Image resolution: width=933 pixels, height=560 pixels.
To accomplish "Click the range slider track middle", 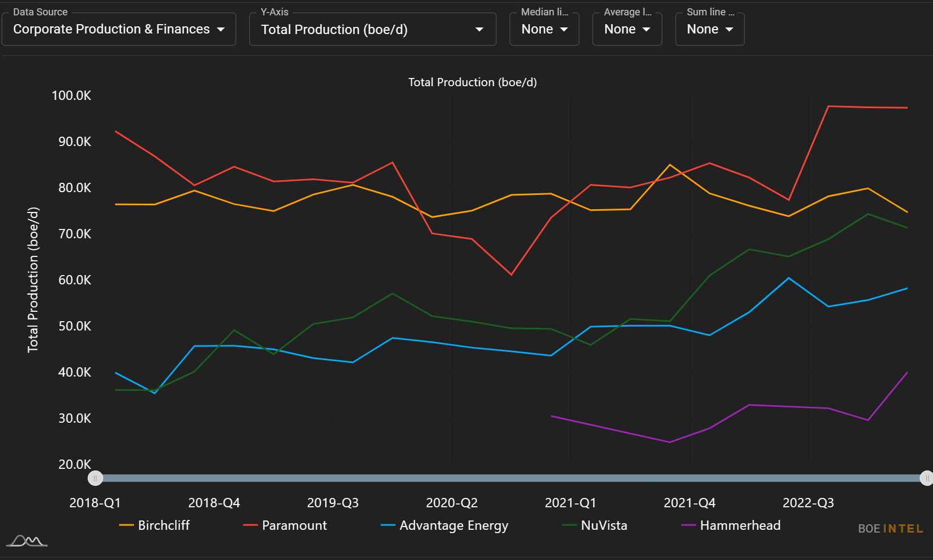I will 511,478.
